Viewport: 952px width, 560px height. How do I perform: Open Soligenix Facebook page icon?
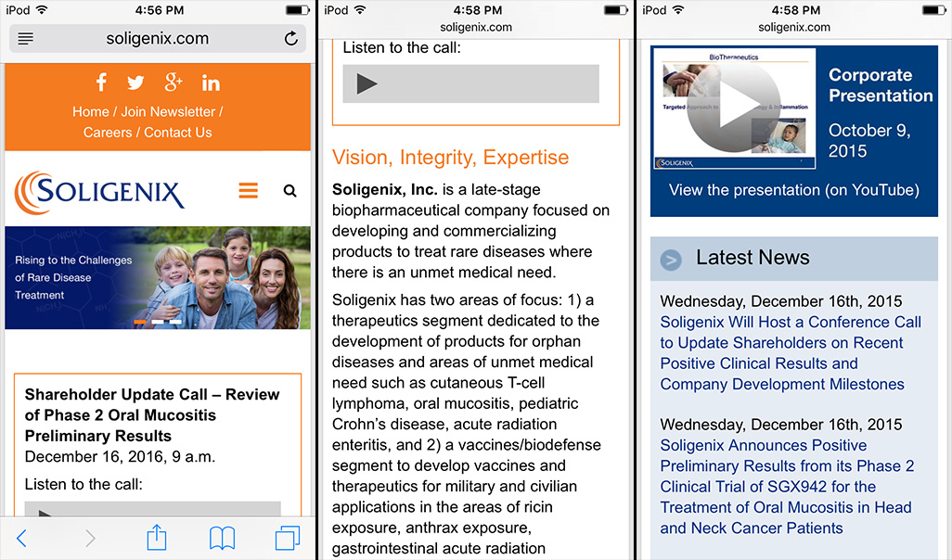click(x=100, y=83)
